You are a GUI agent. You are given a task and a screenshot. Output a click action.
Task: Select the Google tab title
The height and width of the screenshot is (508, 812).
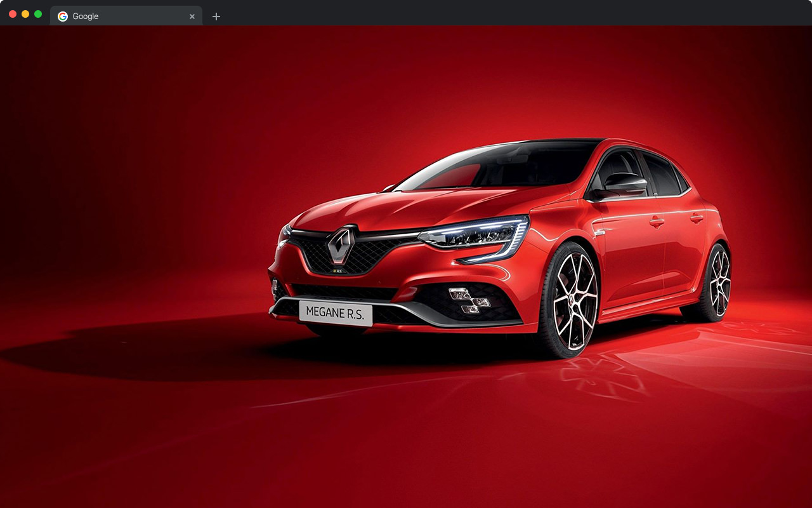[86, 17]
